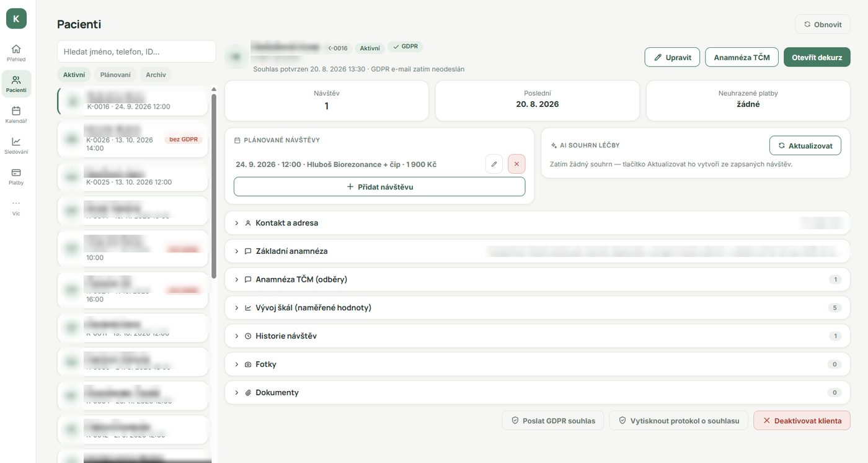868x463 pixels.
Task: Click the Otevřít dekurz button
Action: tap(817, 57)
